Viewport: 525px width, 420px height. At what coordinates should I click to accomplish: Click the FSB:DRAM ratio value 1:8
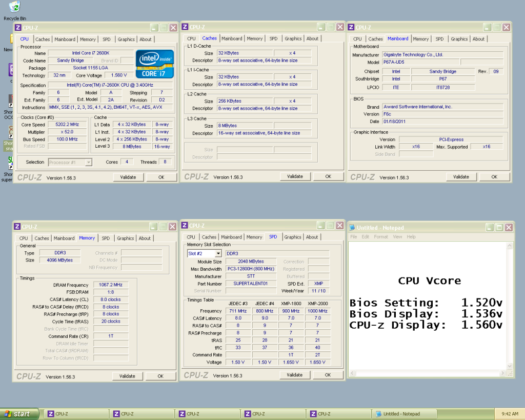click(x=111, y=292)
